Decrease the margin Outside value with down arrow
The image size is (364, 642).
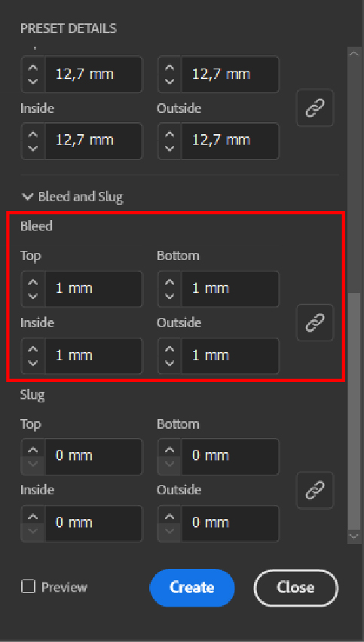170,148
